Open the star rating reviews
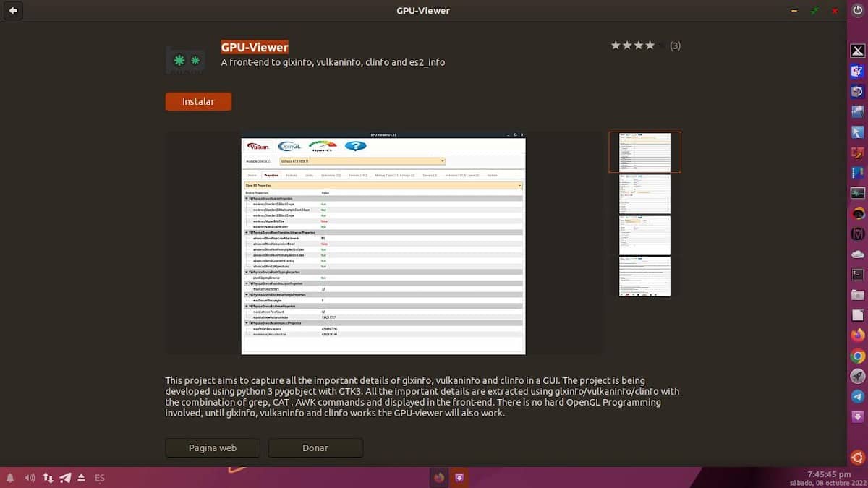The width and height of the screenshot is (868, 488). (x=645, y=46)
